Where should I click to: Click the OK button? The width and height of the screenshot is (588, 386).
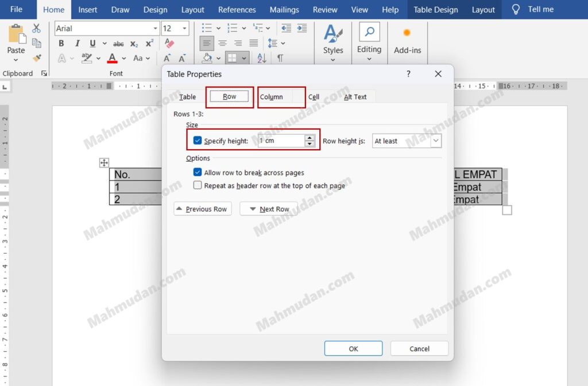353,348
